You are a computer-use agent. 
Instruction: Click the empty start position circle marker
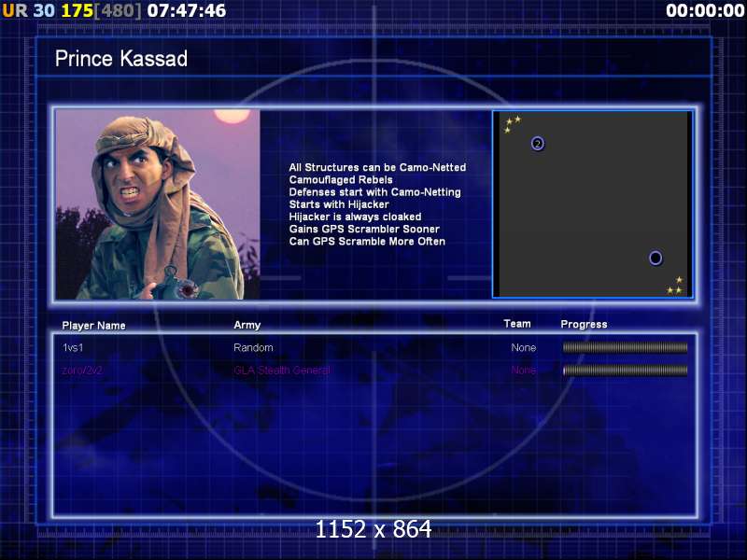coord(655,258)
